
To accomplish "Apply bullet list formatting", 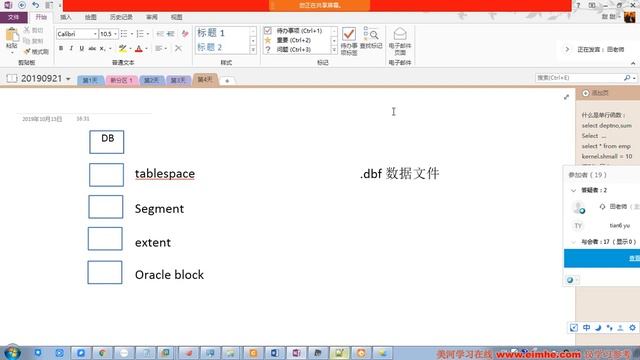I will pyautogui.click(x=124, y=34).
